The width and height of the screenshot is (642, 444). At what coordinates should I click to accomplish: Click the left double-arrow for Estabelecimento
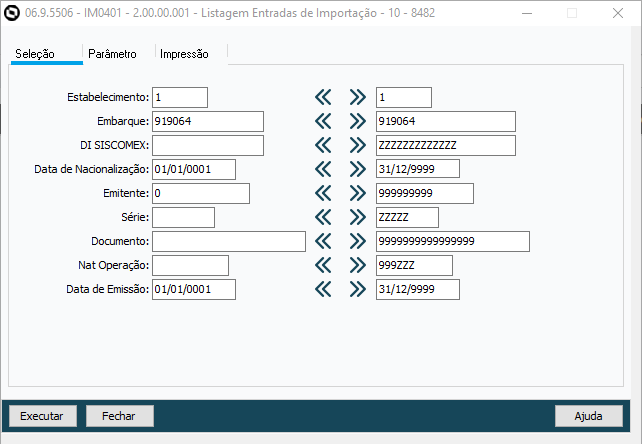point(322,97)
